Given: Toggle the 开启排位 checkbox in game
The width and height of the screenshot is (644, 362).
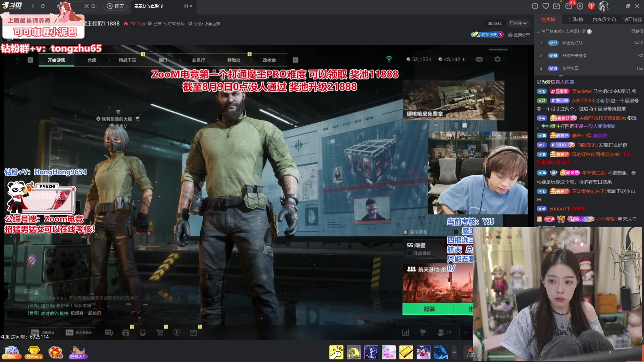Looking at the screenshot, I should [x=409, y=253].
